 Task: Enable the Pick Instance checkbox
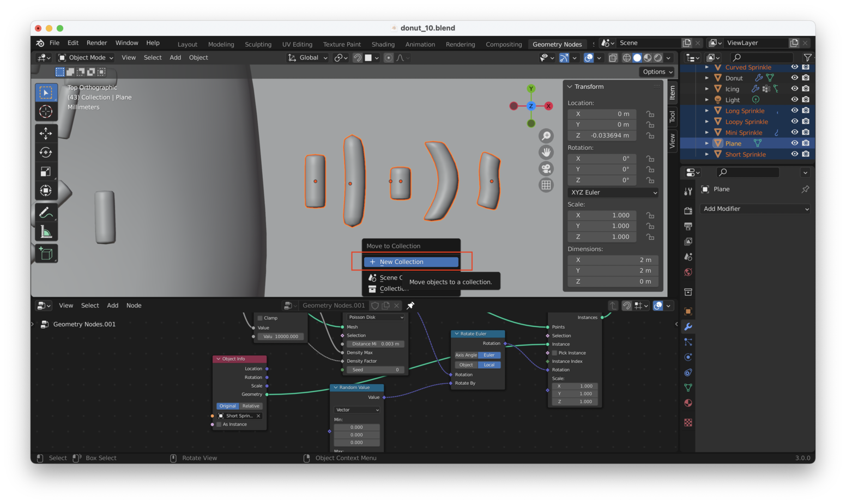click(554, 353)
